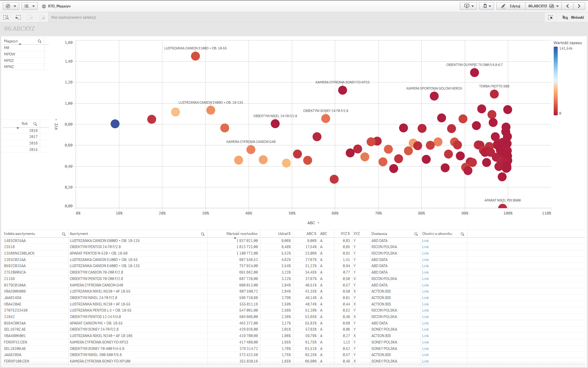This screenshot has height=368, width=588.
Task: Open the navigation compass dropdown
Action: coord(11,6)
